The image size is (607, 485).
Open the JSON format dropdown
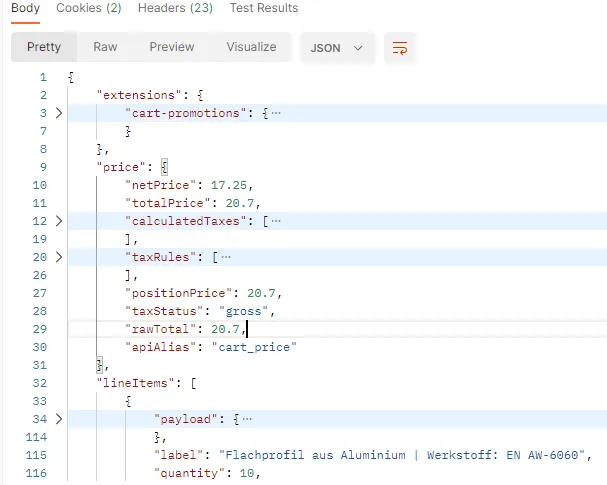pyautogui.click(x=336, y=47)
